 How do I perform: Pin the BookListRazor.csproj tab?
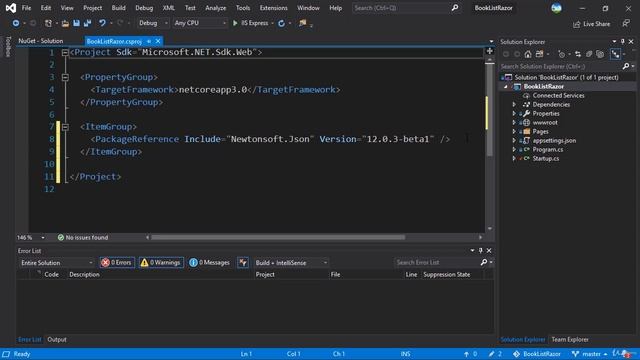pyautogui.click(x=149, y=41)
